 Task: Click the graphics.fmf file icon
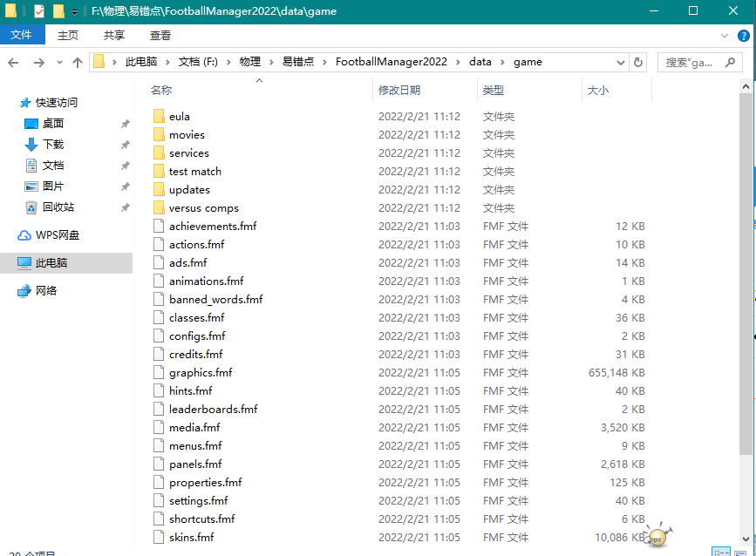click(159, 372)
